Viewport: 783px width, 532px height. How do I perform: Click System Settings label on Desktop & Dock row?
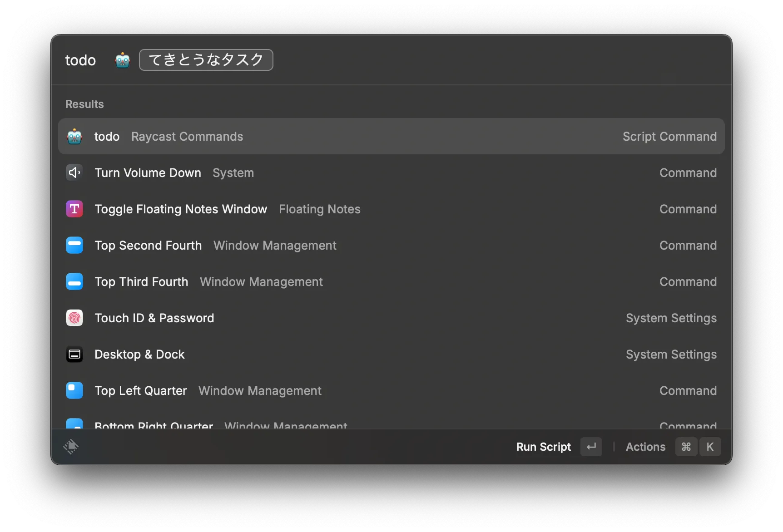coord(671,354)
